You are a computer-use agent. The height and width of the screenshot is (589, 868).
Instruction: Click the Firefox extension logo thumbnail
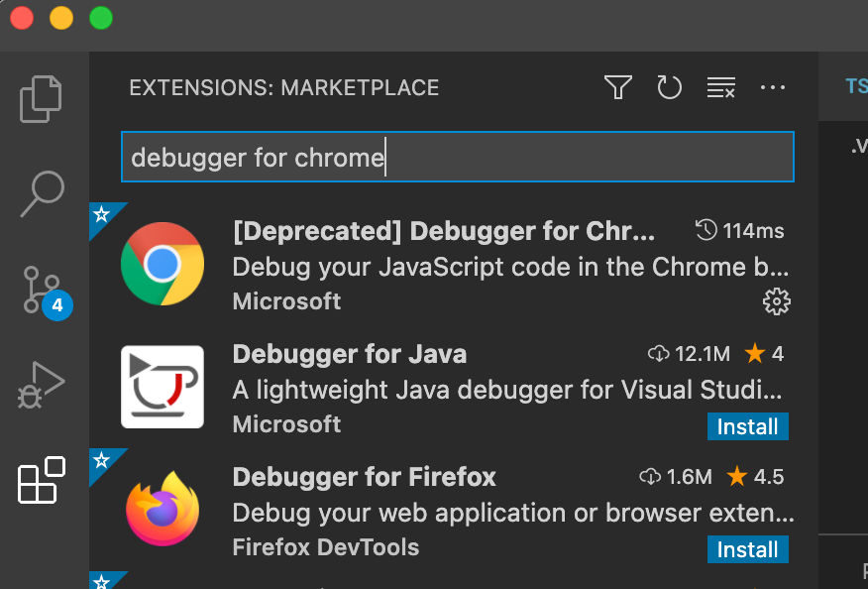coord(163,510)
